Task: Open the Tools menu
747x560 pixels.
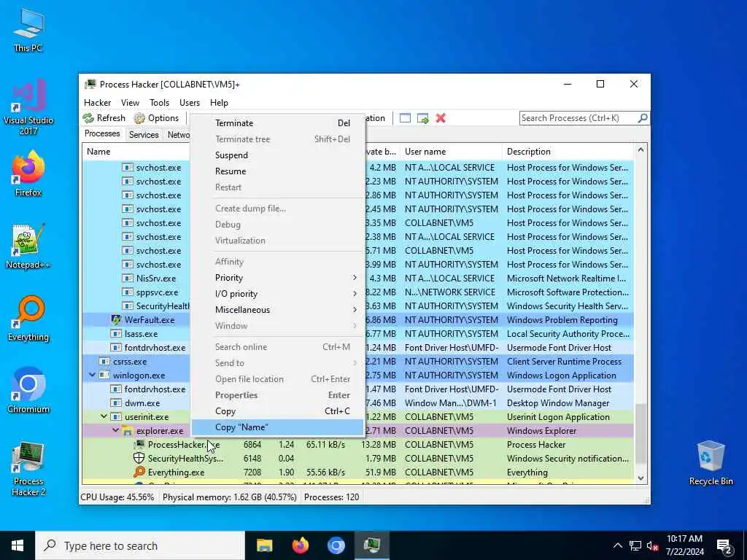Action: [159, 102]
